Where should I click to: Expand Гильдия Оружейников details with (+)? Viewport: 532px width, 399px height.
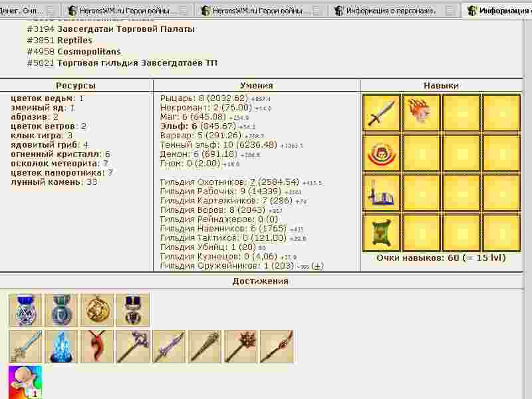(318, 266)
